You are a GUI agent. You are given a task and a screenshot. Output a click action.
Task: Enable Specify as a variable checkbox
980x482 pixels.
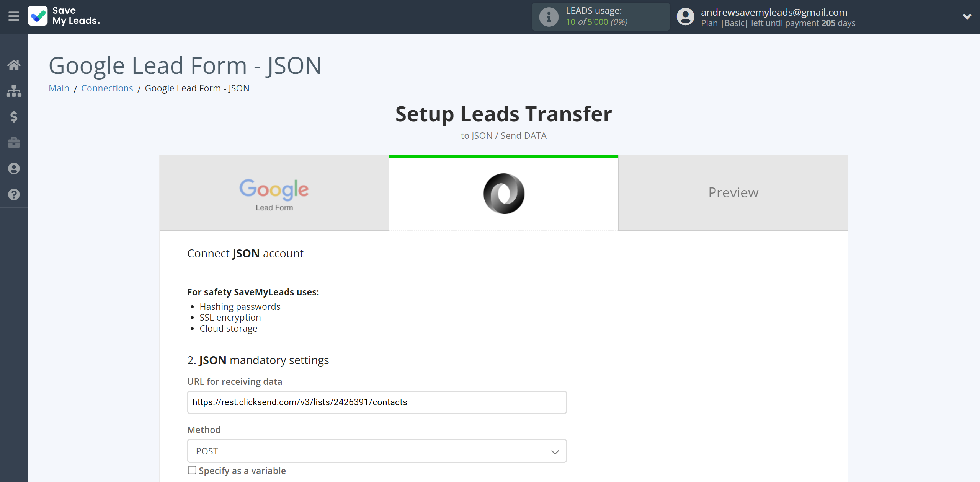point(192,470)
